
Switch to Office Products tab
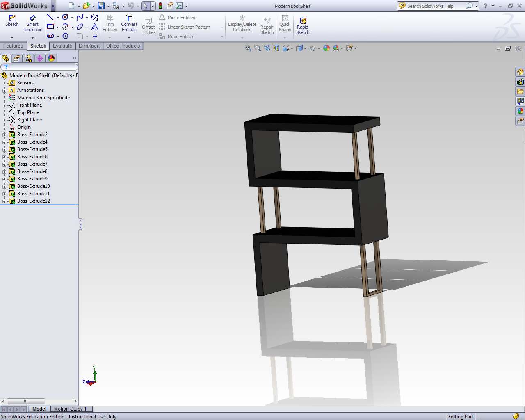click(x=123, y=46)
